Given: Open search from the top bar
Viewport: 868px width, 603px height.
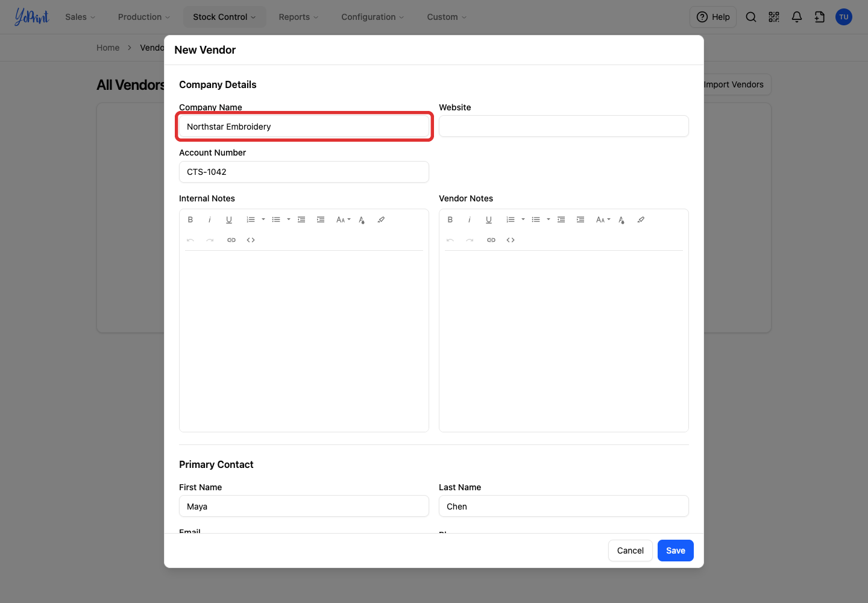Looking at the screenshot, I should pyautogui.click(x=751, y=17).
